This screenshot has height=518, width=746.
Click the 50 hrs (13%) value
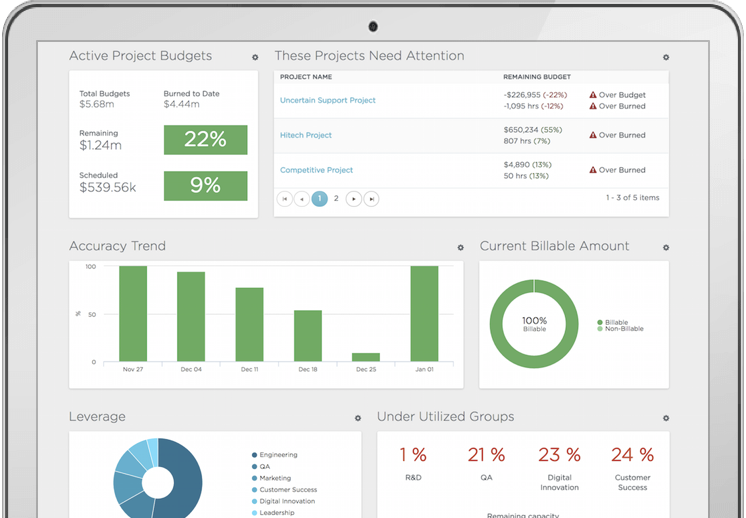(x=526, y=176)
